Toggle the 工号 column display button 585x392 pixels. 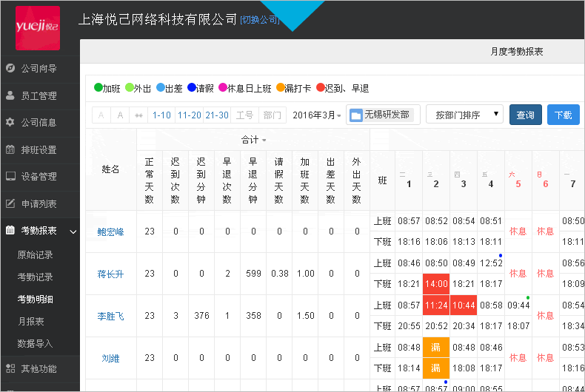coord(244,115)
